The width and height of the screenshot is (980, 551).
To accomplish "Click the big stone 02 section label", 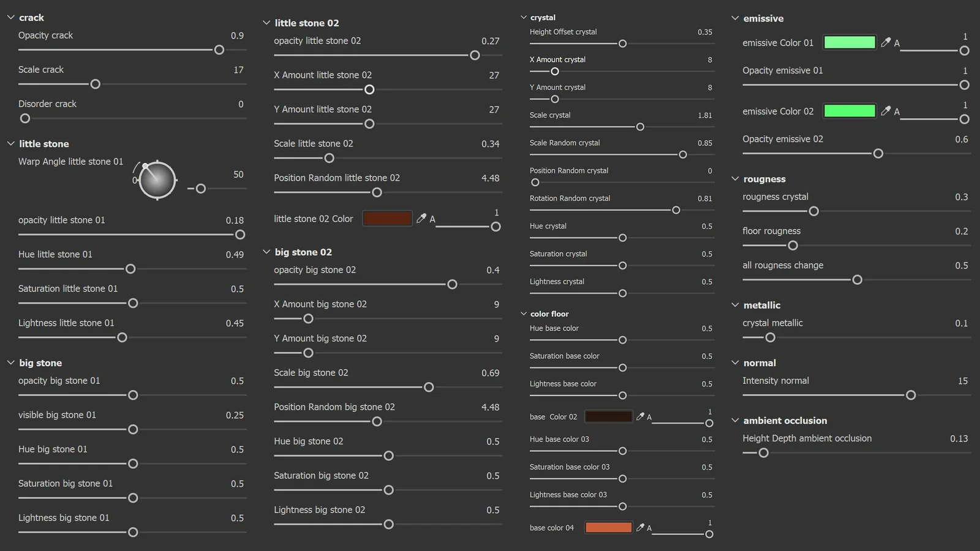I will (x=303, y=252).
